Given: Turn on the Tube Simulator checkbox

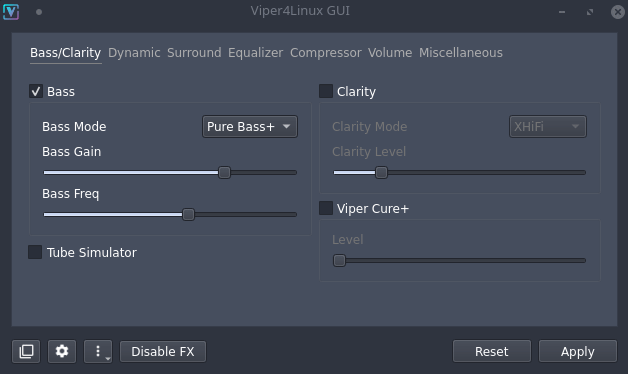Looking at the screenshot, I should pos(35,252).
